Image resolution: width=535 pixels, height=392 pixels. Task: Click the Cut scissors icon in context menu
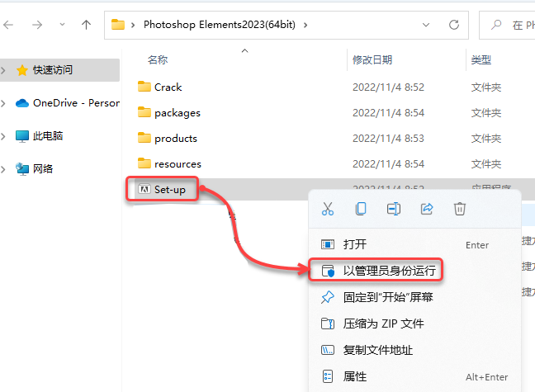coord(328,209)
